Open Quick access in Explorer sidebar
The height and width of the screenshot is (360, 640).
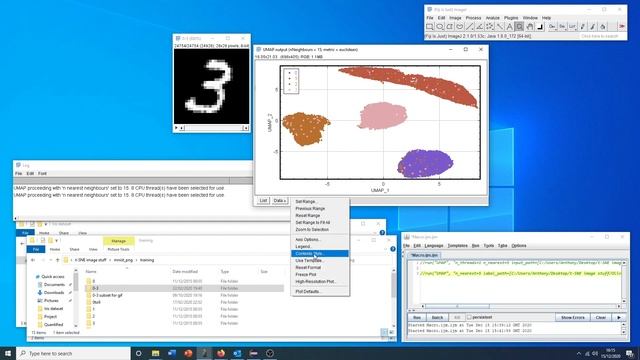click(x=53, y=277)
